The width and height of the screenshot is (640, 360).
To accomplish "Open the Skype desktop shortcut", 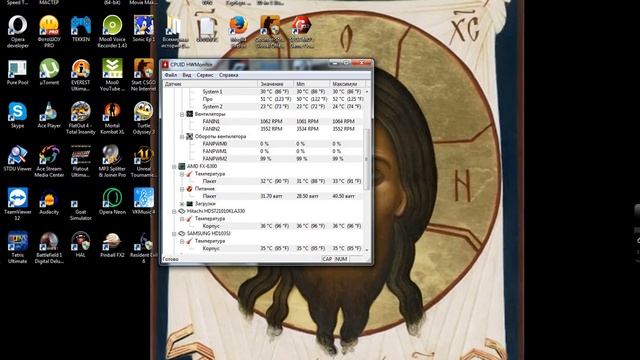I will 18,115.
